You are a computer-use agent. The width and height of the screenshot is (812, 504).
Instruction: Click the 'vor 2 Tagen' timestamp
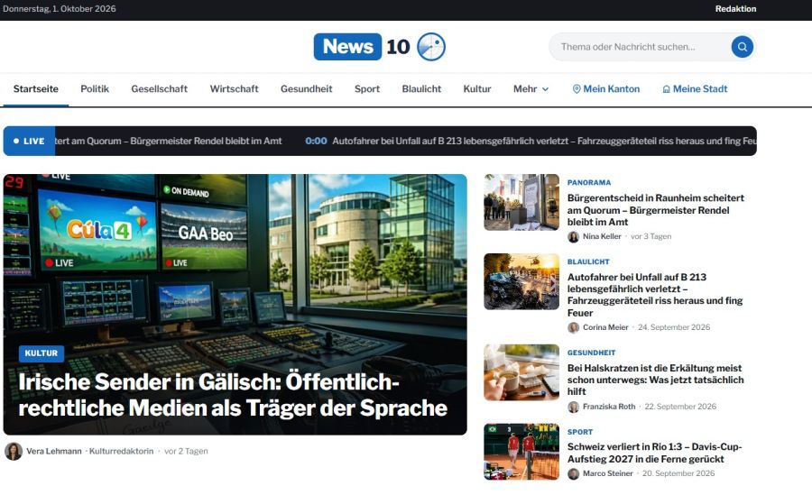tap(186, 451)
